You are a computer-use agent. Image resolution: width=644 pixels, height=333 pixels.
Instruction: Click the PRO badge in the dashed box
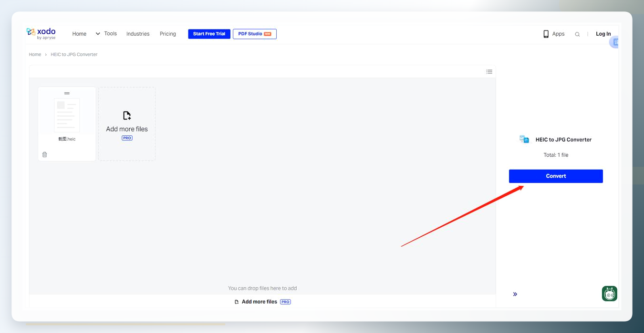click(x=127, y=138)
